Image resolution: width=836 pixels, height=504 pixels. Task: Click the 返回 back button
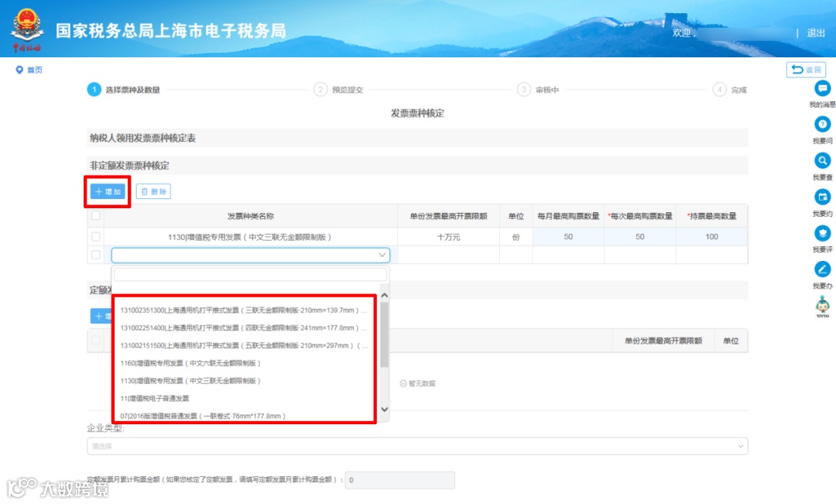click(806, 70)
